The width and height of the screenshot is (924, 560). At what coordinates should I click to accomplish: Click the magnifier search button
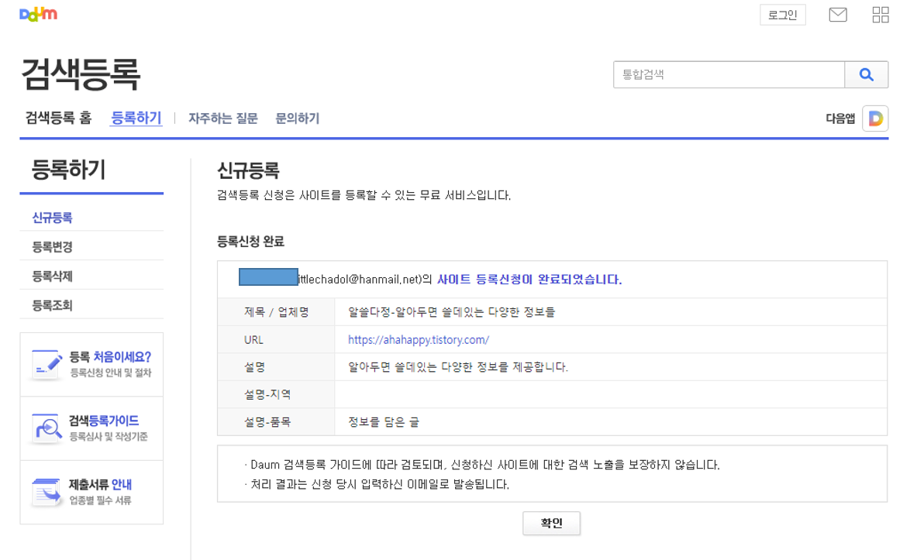866,75
